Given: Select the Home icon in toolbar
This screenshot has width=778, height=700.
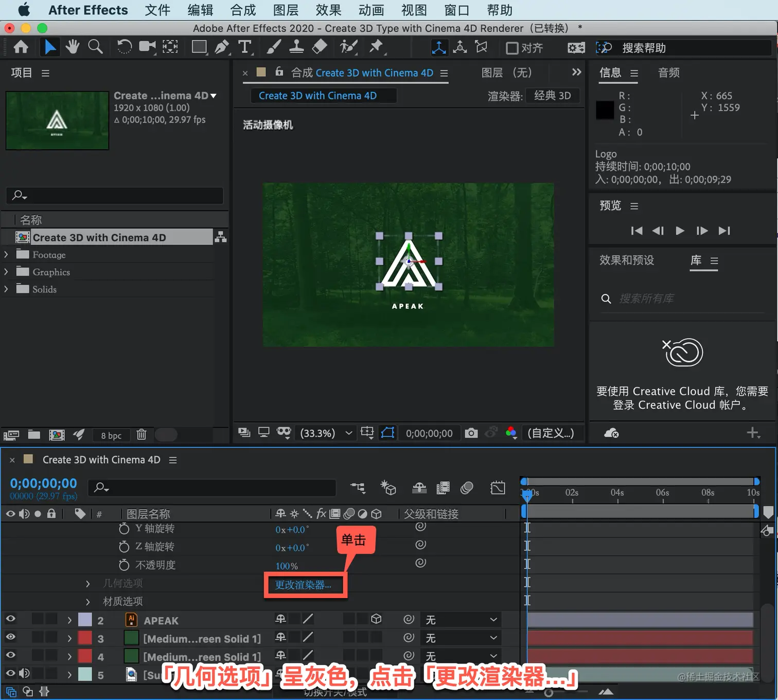Looking at the screenshot, I should [21, 47].
